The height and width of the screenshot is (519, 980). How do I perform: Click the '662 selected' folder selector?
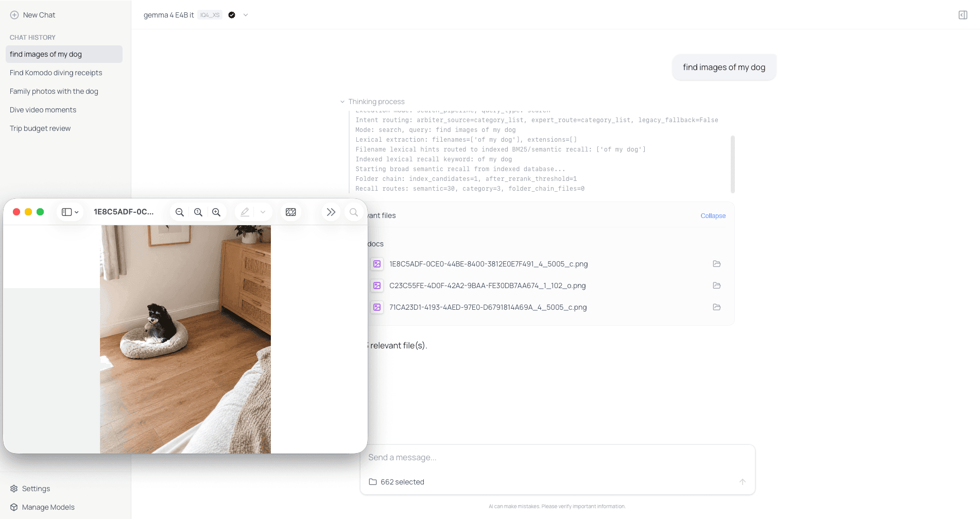click(397, 482)
